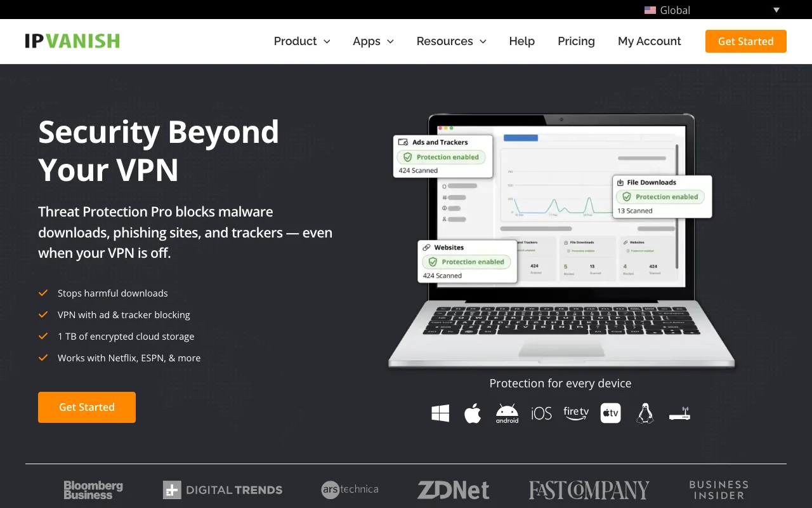
Task: Click Get Started in the header
Action: [746, 41]
